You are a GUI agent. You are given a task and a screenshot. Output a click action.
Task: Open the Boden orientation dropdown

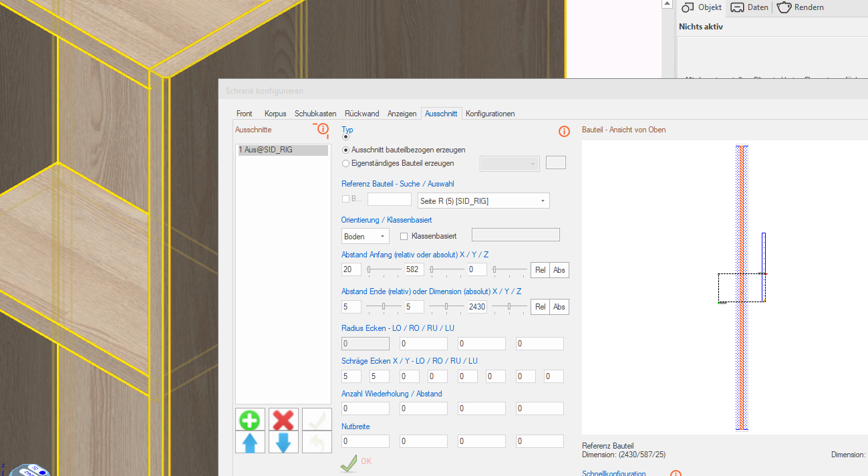[x=365, y=236]
